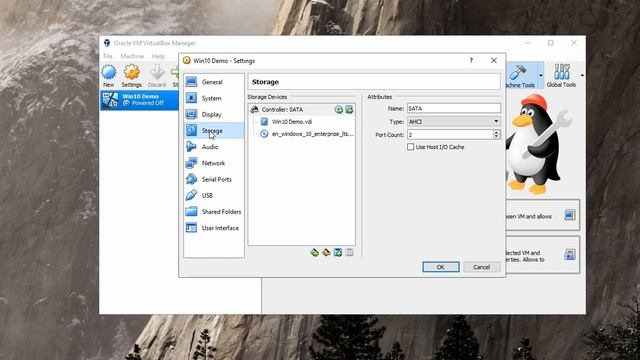
Task: Click Settings gear in VirtualBox Manager toolbar
Action: coord(131,76)
